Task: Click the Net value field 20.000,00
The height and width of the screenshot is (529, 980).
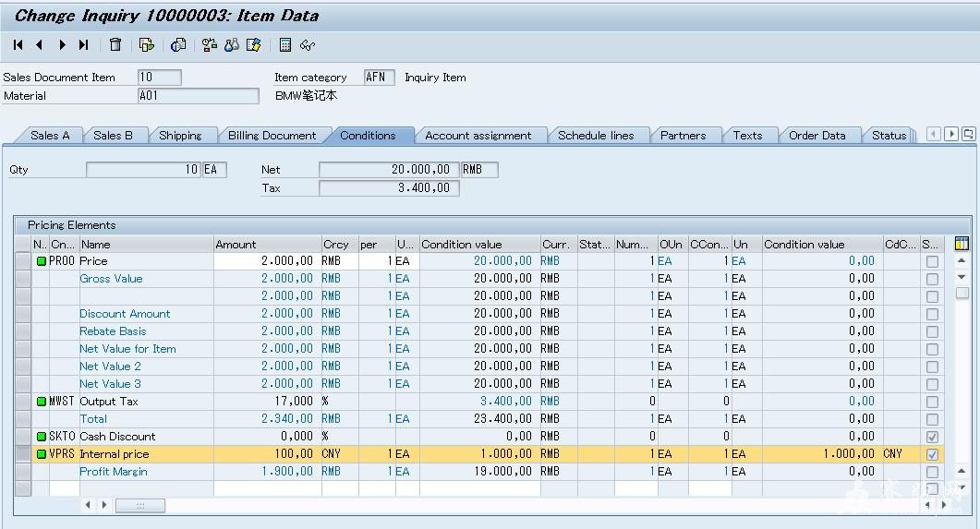Action: [x=389, y=169]
